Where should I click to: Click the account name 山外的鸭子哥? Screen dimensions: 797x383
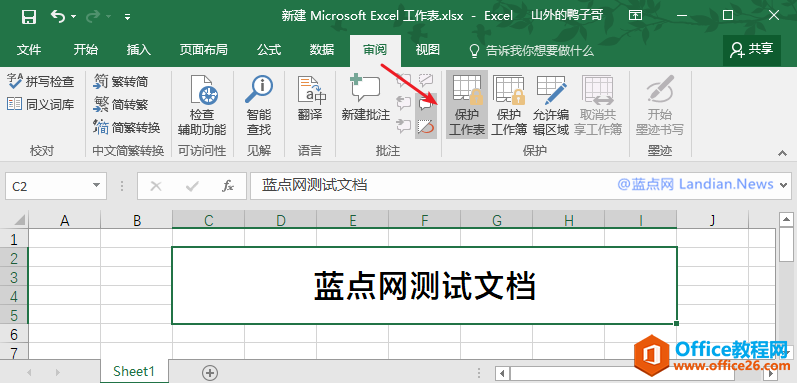[x=567, y=16]
